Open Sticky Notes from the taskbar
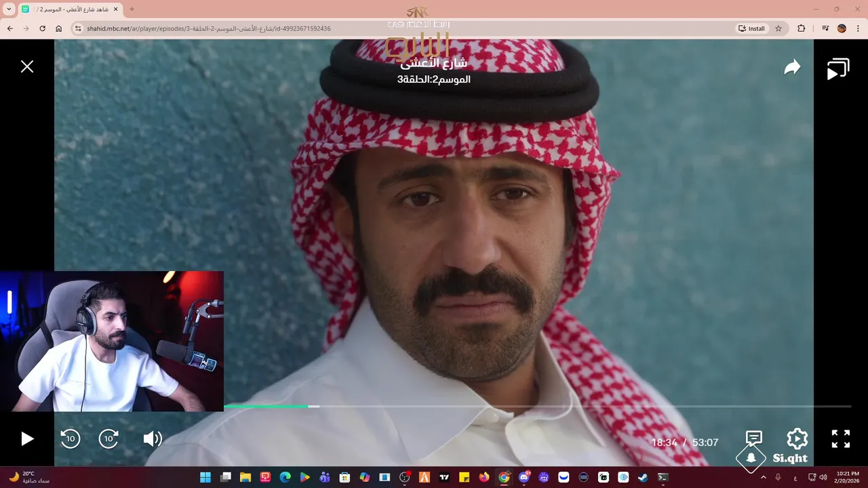This screenshot has height=488, width=868. point(465,477)
